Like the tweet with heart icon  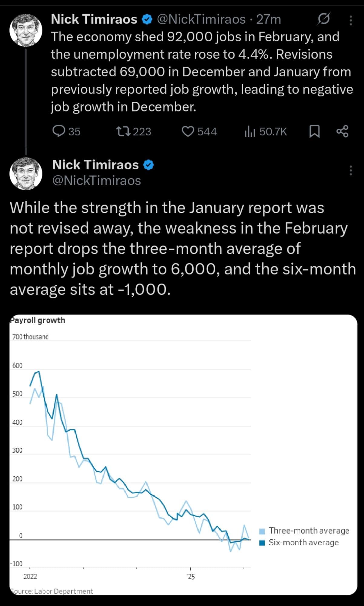pyautogui.click(x=188, y=132)
